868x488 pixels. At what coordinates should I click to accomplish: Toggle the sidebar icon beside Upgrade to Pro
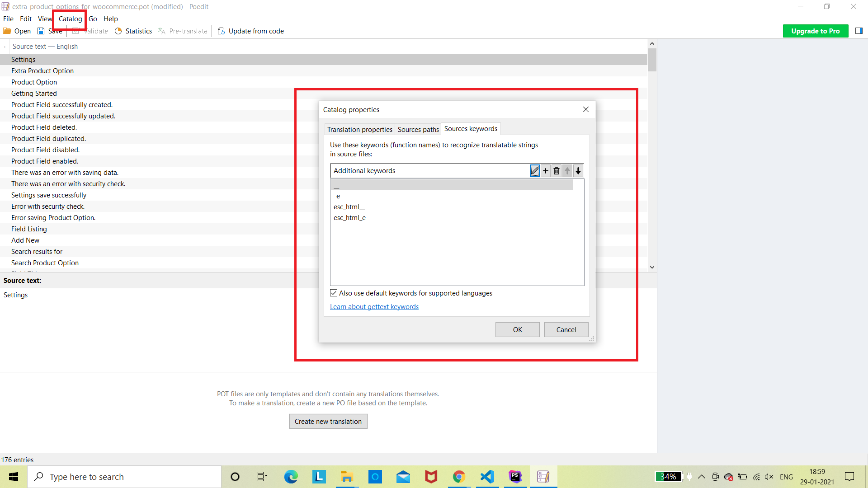point(859,31)
